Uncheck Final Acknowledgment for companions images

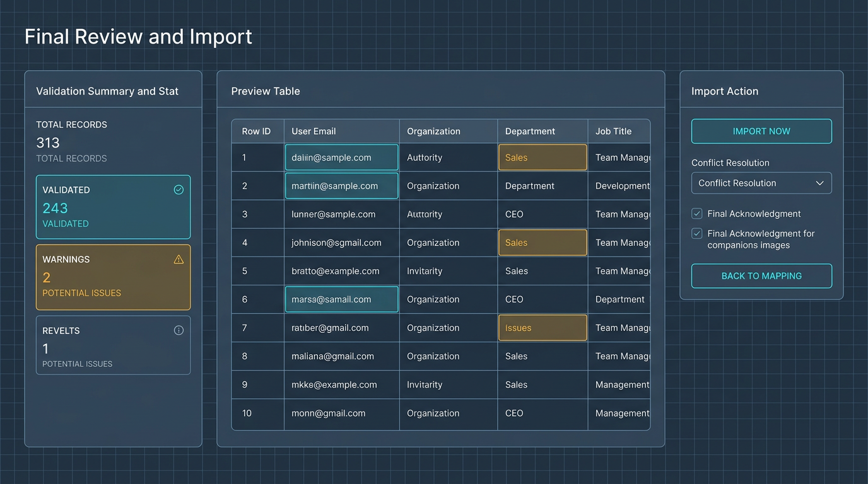pyautogui.click(x=696, y=233)
